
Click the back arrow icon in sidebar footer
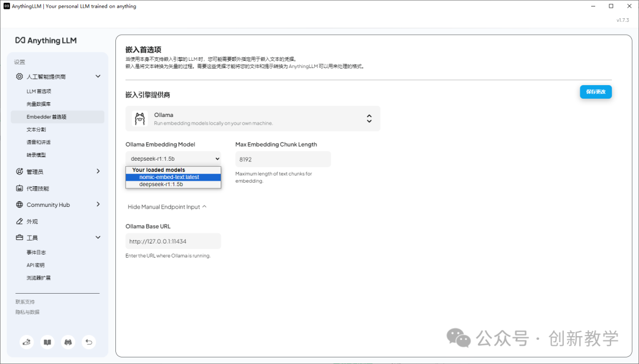(89, 342)
